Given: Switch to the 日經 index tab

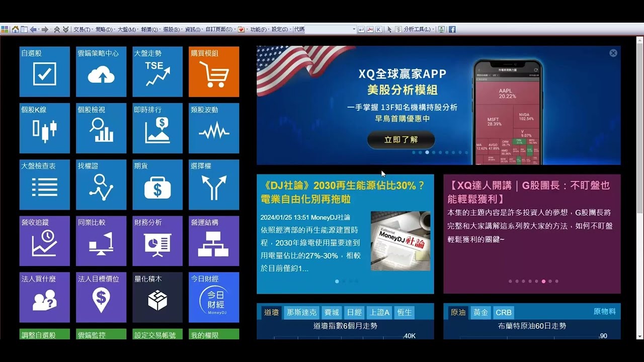Looking at the screenshot, I should 354,312.
